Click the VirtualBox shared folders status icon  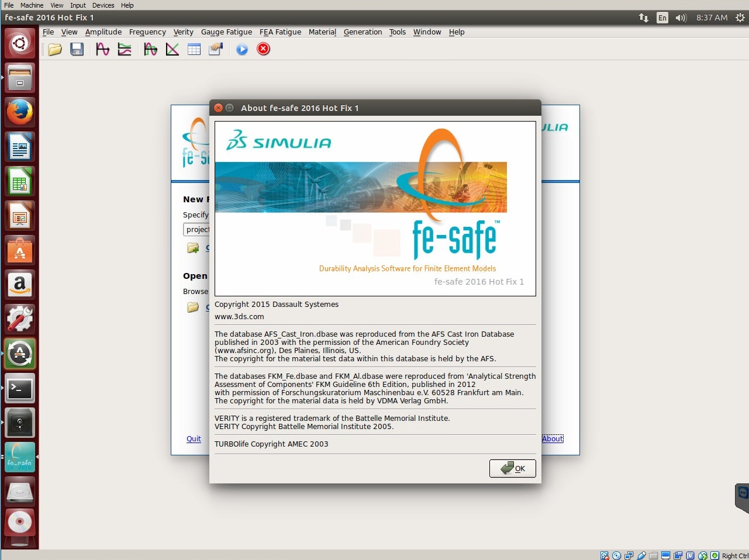point(654,555)
